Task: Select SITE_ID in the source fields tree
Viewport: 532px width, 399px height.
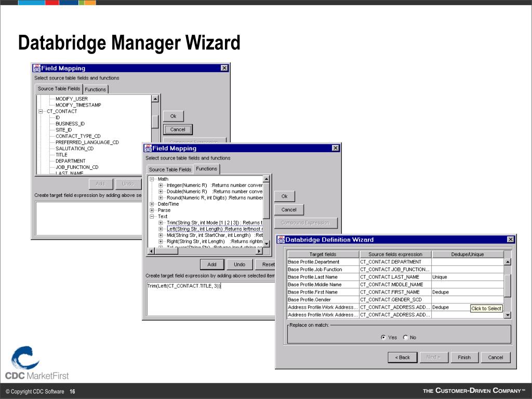Action: 64,129
